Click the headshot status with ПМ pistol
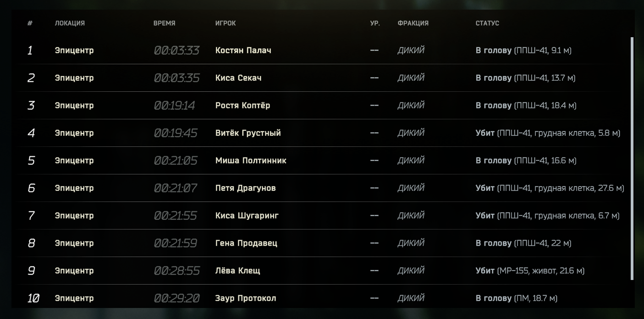 point(516,298)
